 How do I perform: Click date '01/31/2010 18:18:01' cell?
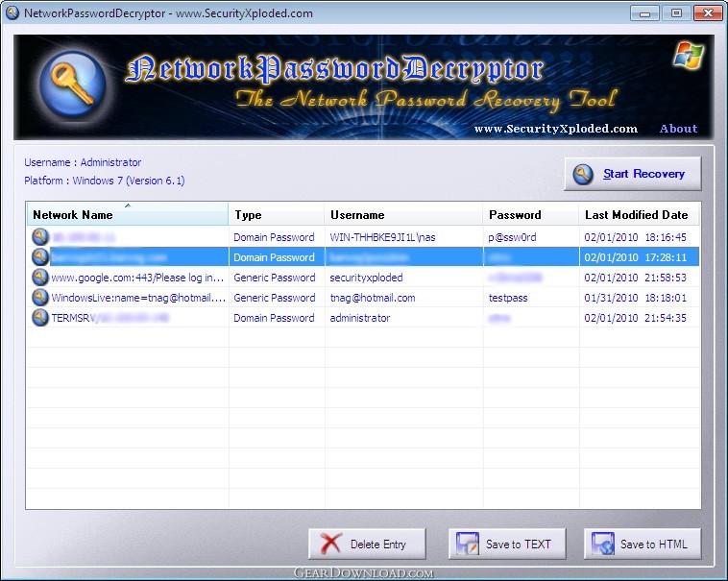pyautogui.click(x=635, y=298)
